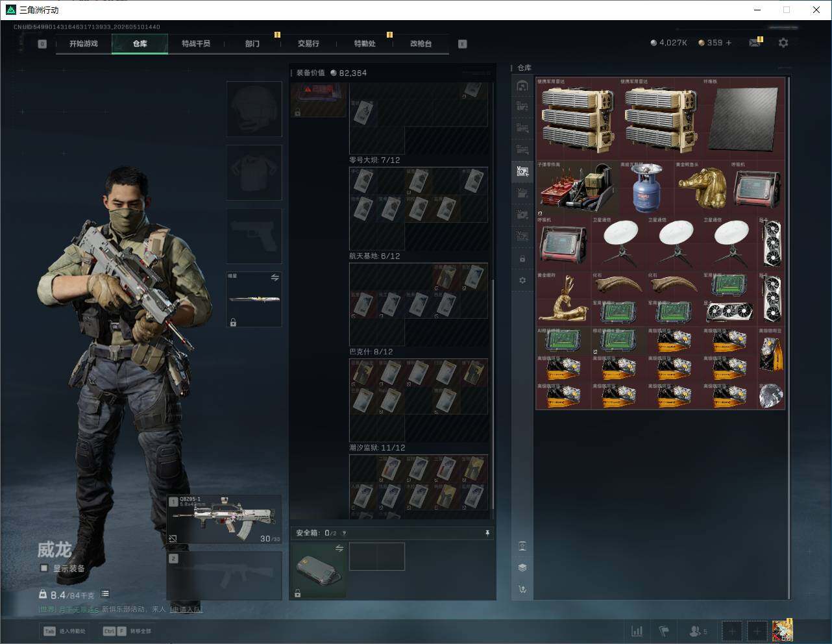Viewport: 832px width, 644px height.
Task: Click the 零号大坝: 7/12 key section label
Action: 374,160
